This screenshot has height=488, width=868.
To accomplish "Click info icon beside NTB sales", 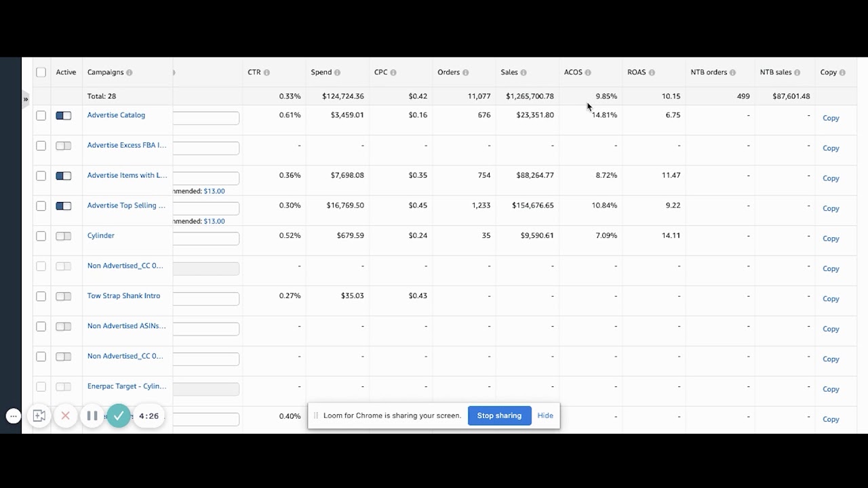I will click(797, 73).
